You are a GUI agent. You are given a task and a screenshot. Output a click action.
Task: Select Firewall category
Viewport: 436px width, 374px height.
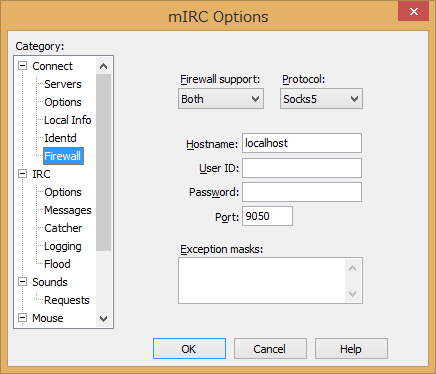63,156
